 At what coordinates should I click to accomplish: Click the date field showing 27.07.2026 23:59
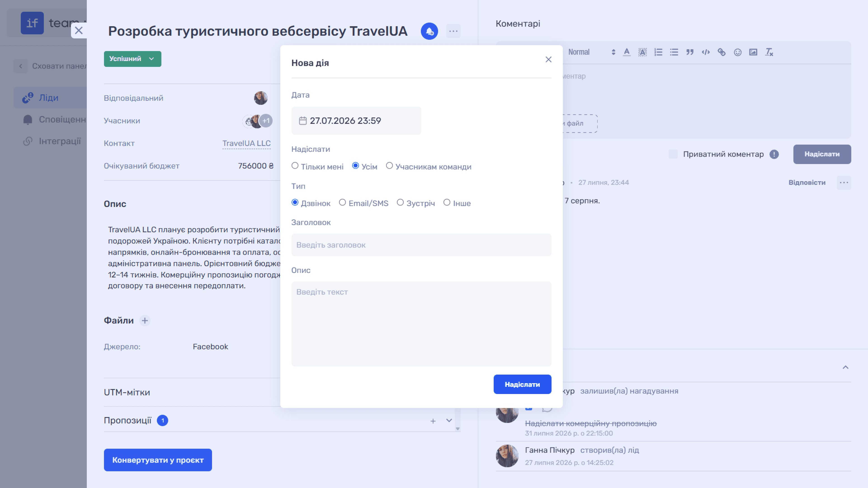tap(356, 121)
